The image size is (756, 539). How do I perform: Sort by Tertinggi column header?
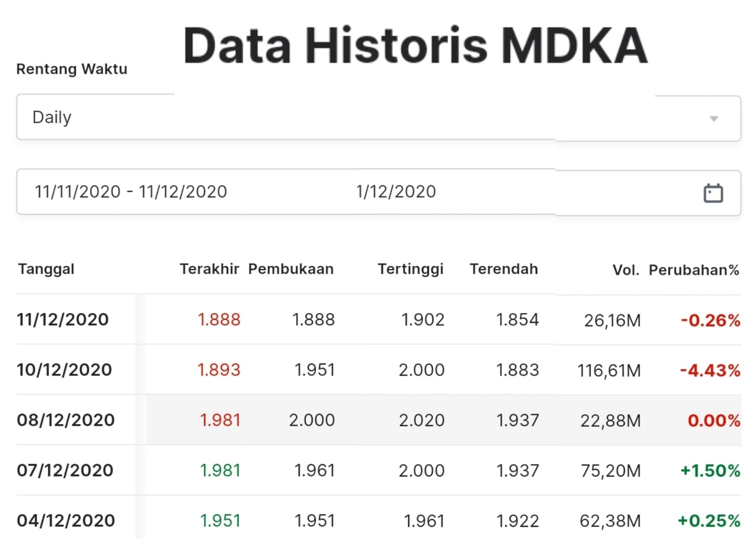410,269
